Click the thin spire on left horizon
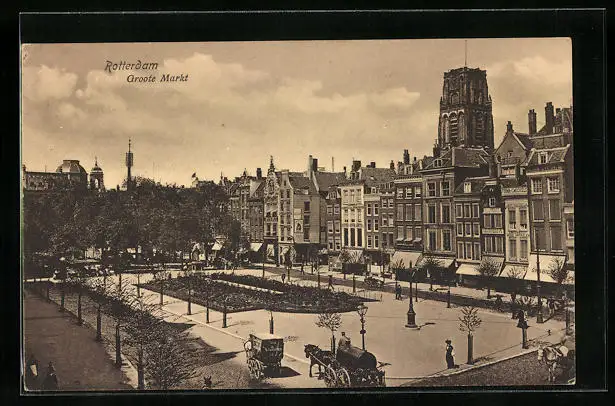The width and height of the screenshot is (615, 406). point(129,162)
